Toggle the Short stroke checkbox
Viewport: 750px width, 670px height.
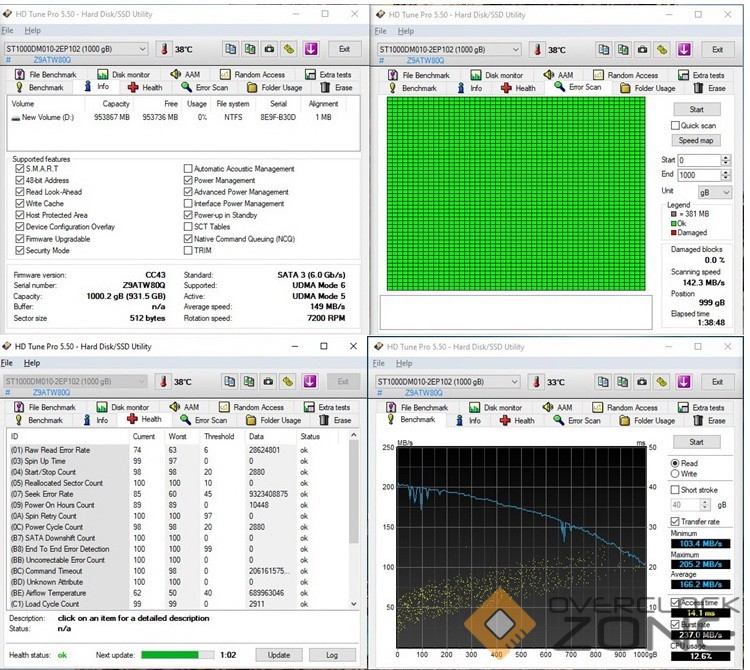pos(675,490)
